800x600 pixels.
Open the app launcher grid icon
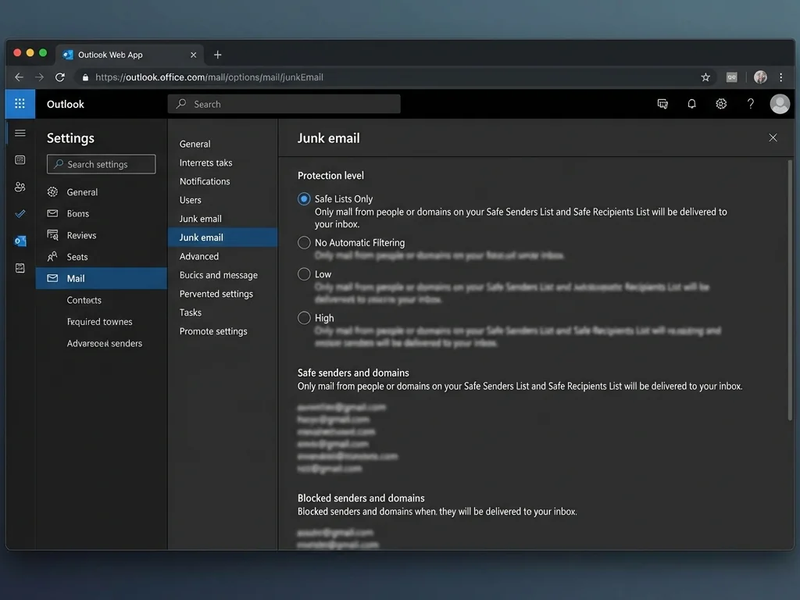[x=19, y=104]
